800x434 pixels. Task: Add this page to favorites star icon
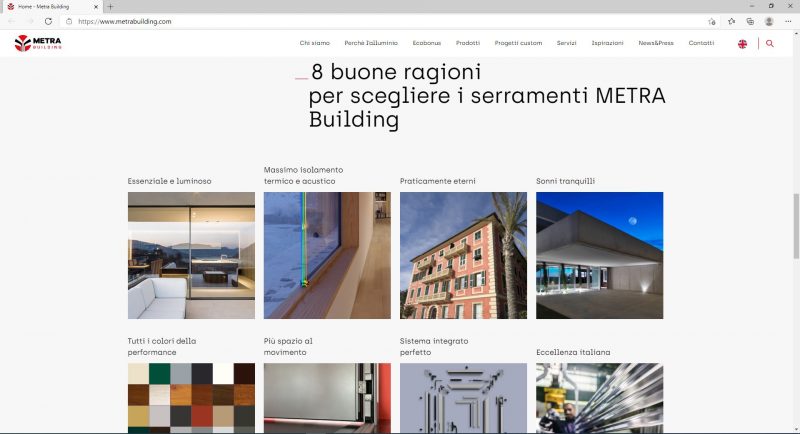712,21
